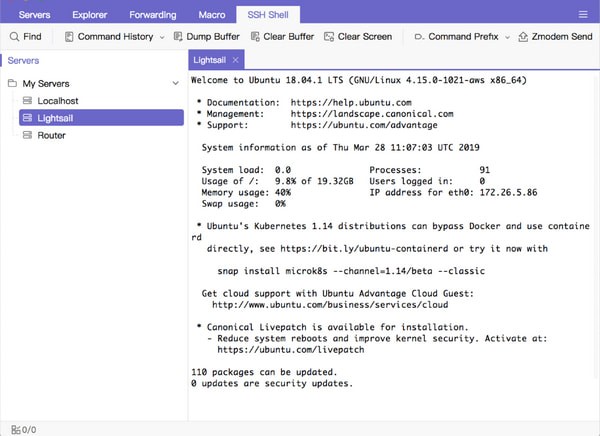Select the Lightsail server entry
Screen dimensions: 600x436
(101, 118)
